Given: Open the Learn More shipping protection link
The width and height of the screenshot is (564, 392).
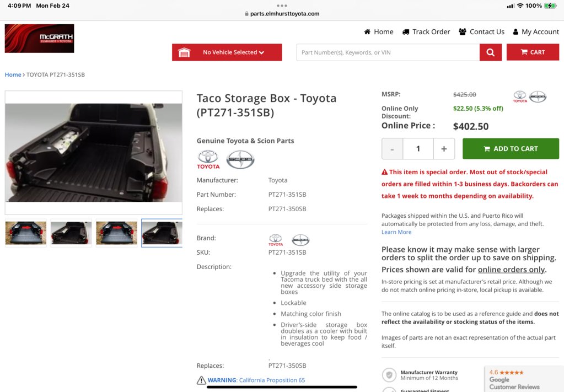Looking at the screenshot, I should 396,232.
